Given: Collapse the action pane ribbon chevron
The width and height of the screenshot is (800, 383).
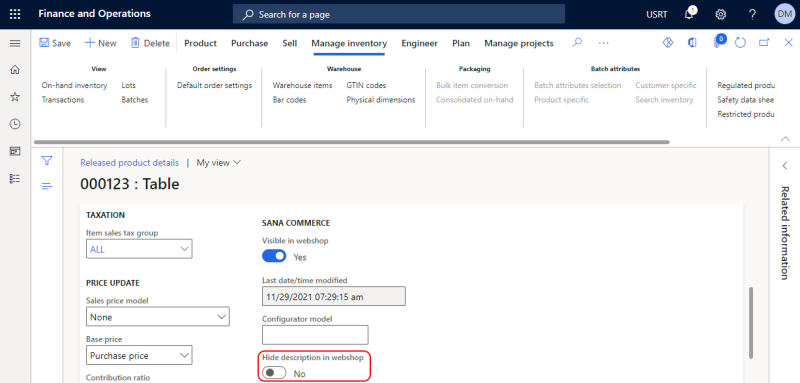Looking at the screenshot, I should click(786, 138).
